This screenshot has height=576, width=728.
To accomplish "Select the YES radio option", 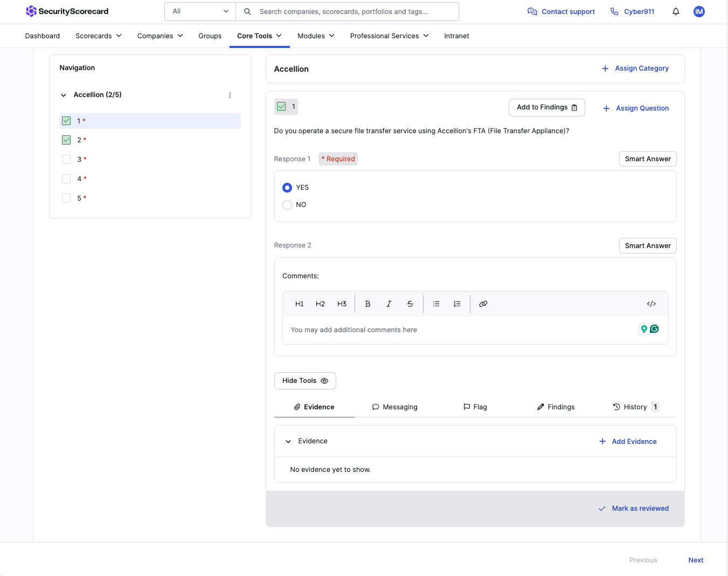I will (x=287, y=188).
